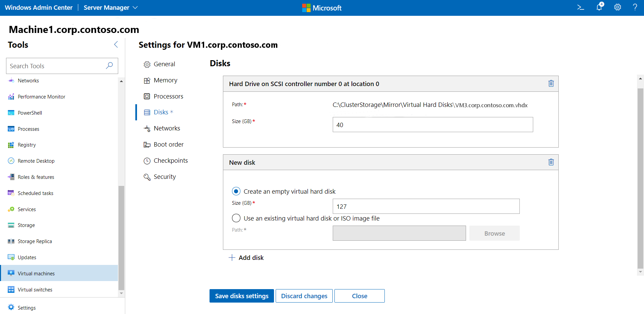Click Discard changes button
The height and width of the screenshot is (314, 644).
pos(304,296)
